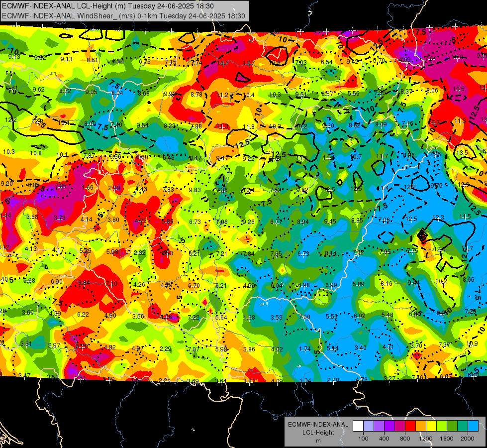Click the WindShear 0-1km title line

pos(123,16)
